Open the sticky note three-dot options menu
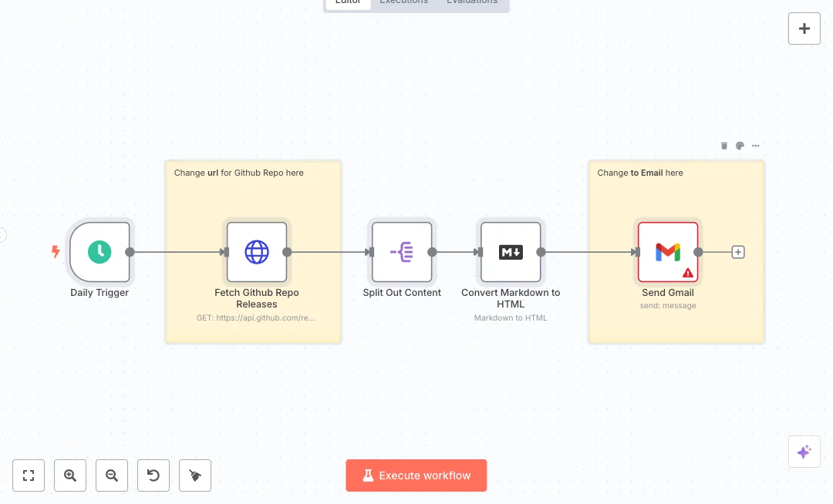833x504 pixels. click(x=756, y=146)
